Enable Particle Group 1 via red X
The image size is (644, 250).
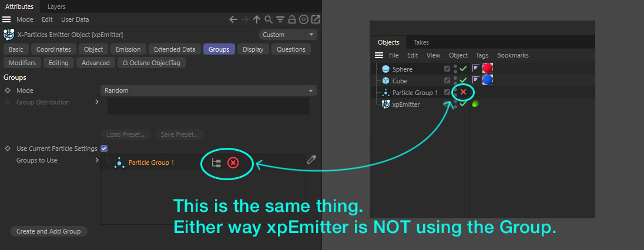[x=463, y=92]
